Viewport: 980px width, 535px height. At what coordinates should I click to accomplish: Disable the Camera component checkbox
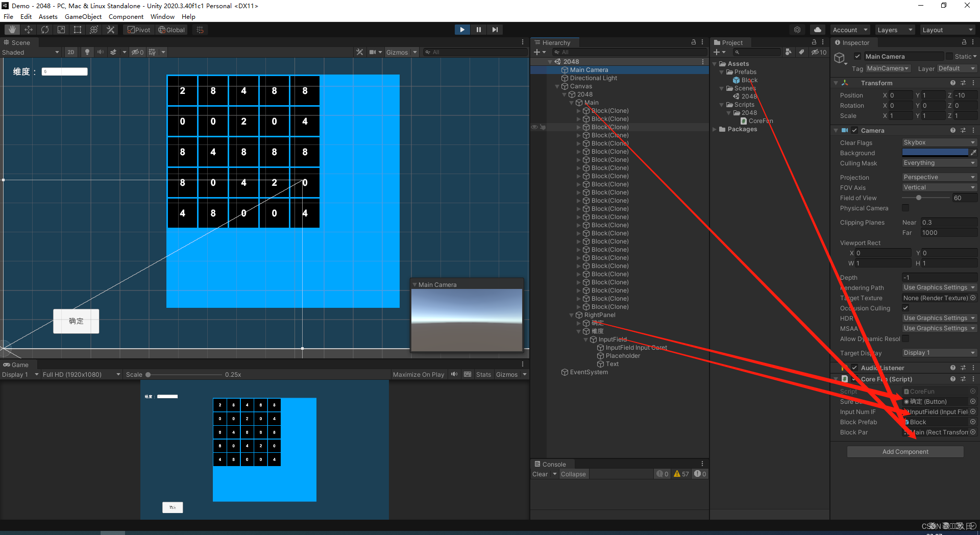[x=855, y=130]
